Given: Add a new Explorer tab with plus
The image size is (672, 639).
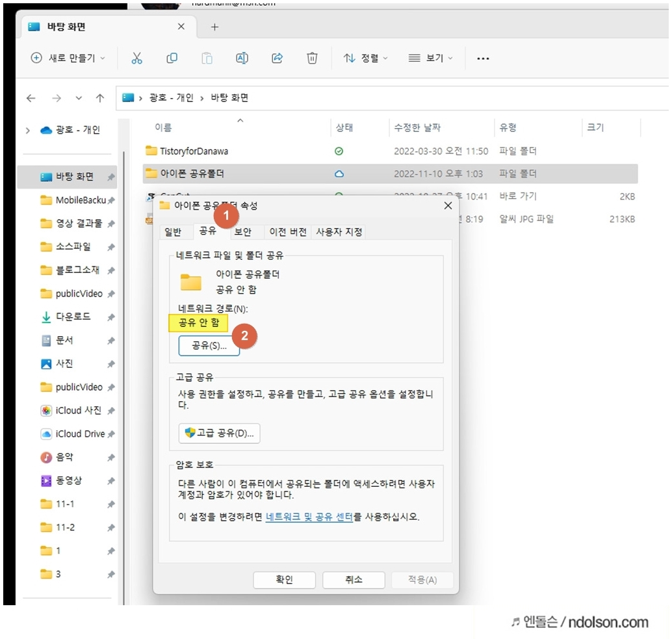Looking at the screenshot, I should tap(214, 27).
